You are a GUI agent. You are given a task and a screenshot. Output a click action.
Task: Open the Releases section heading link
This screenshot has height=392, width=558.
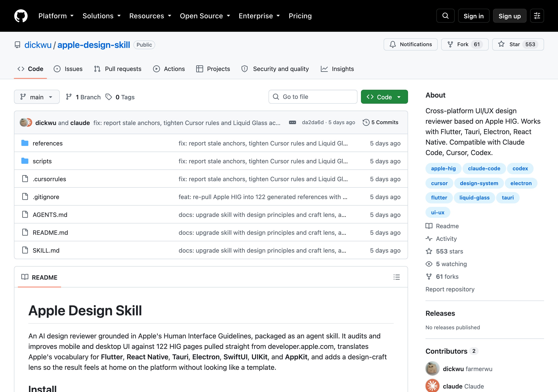(440, 313)
